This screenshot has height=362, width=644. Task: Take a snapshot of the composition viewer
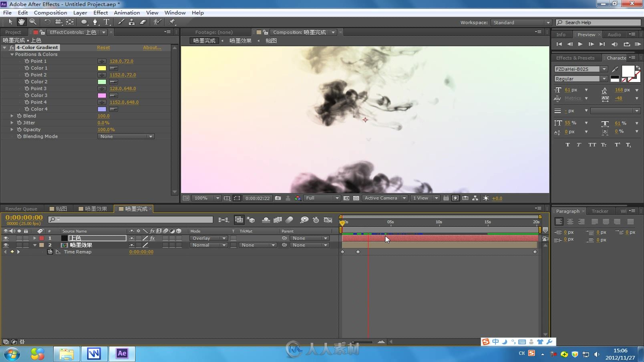[x=278, y=198]
